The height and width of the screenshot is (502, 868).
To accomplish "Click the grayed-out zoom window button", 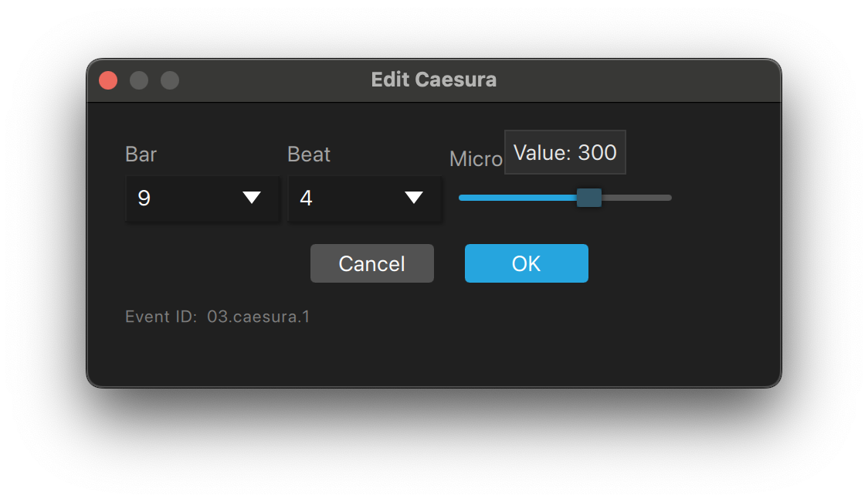I will (x=170, y=80).
